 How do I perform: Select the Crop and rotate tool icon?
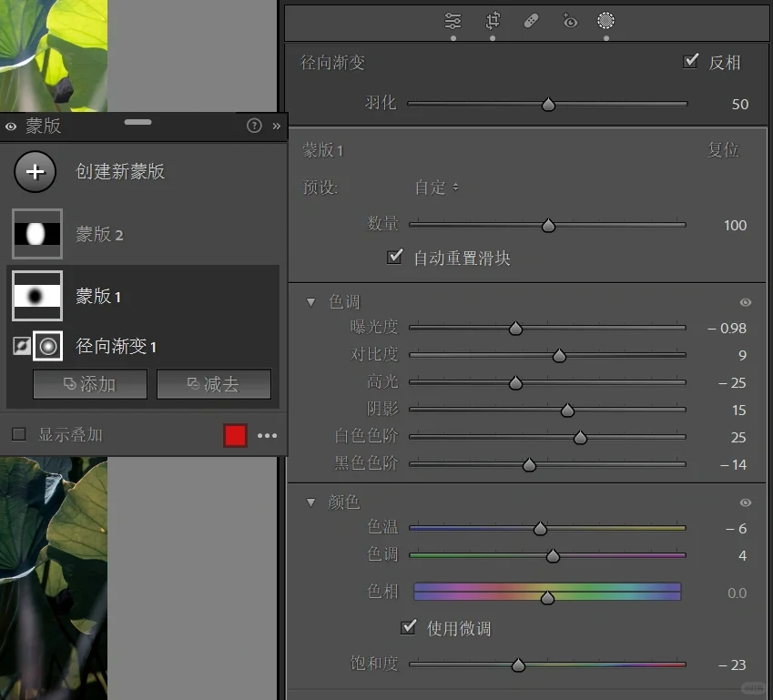click(493, 21)
